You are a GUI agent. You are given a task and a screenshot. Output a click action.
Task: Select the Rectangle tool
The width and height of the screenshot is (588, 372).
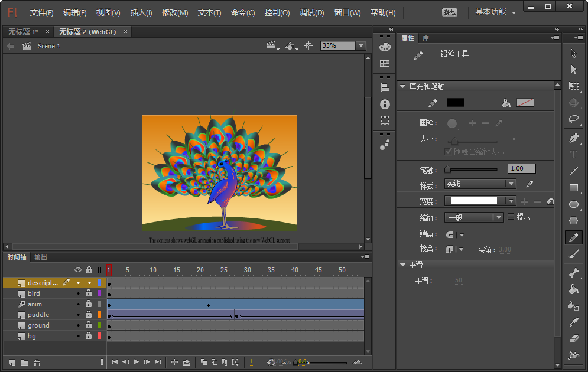click(x=573, y=188)
